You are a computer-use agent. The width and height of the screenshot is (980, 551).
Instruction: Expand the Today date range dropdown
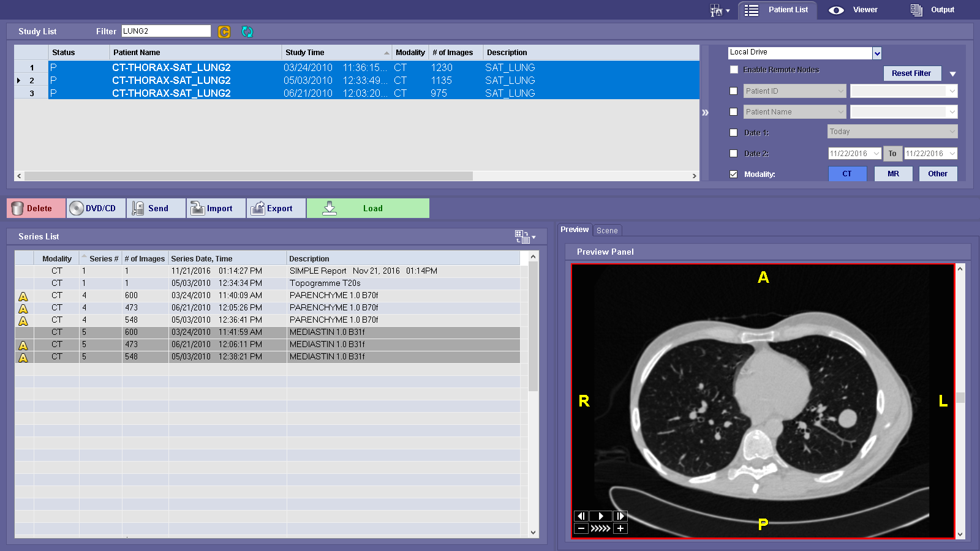coord(951,132)
